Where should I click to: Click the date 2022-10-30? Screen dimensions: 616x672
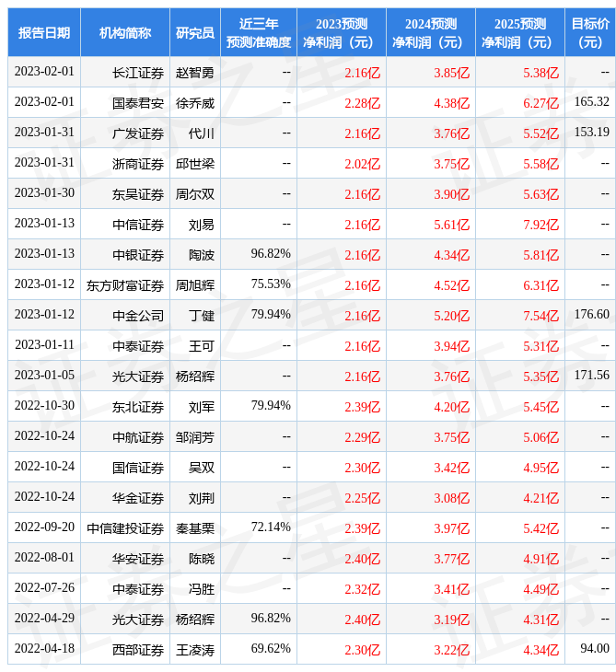coord(44,406)
